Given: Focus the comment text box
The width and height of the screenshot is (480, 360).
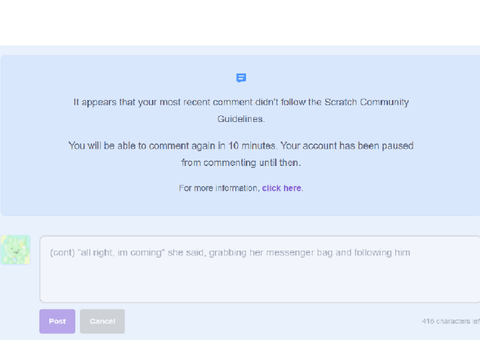Looking at the screenshot, I should [x=260, y=269].
